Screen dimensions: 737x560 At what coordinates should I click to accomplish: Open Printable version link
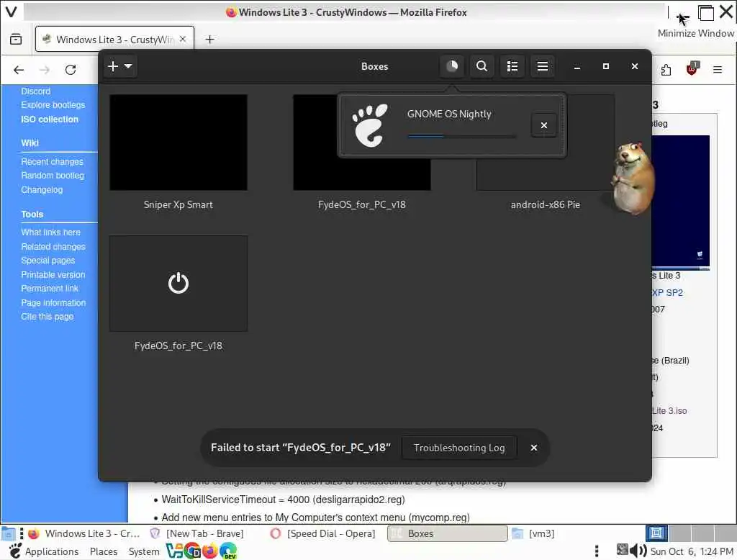click(x=53, y=274)
